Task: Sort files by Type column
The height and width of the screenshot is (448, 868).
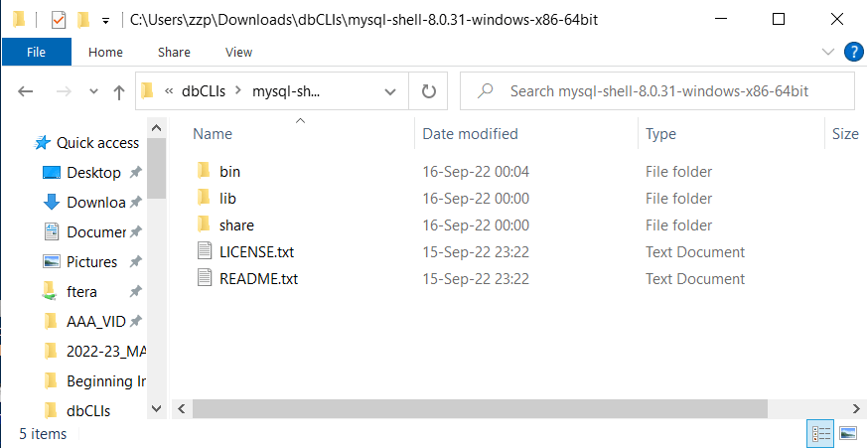Action: [660, 133]
